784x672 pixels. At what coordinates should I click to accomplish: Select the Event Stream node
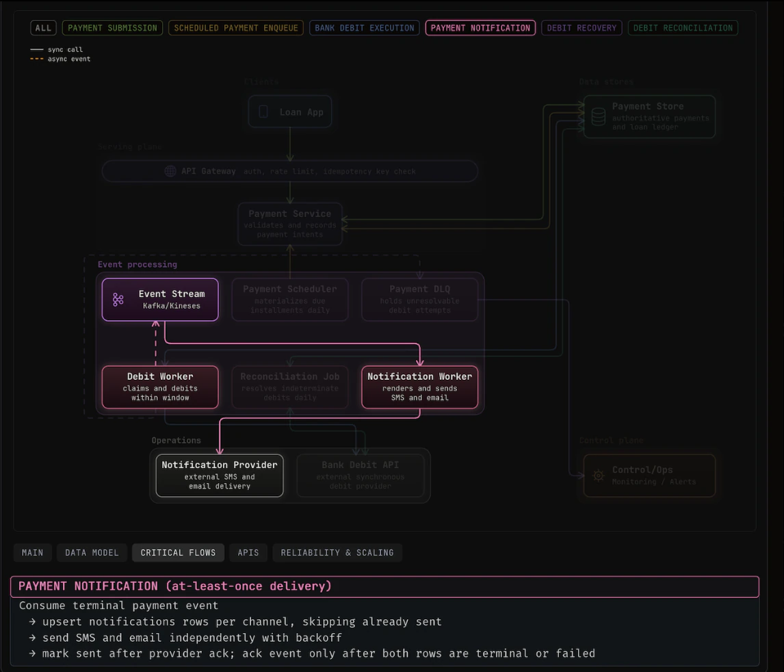coord(160,300)
